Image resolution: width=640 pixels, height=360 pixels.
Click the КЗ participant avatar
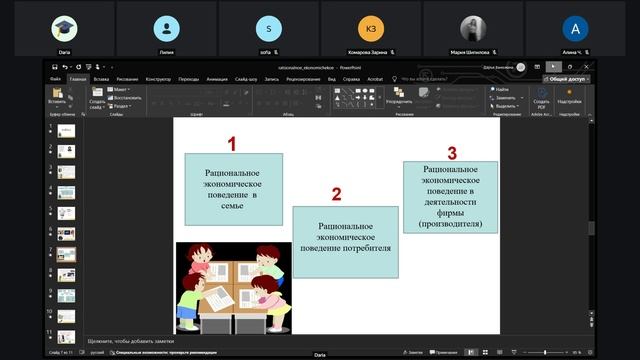[371, 29]
